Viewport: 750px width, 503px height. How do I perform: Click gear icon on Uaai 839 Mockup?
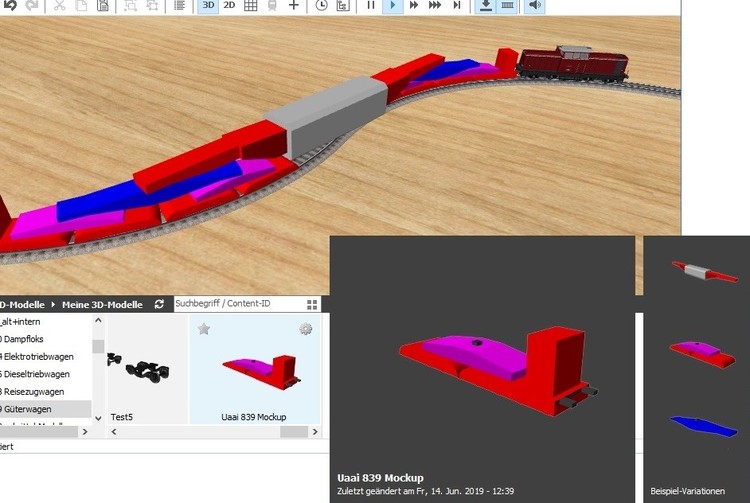click(x=305, y=329)
